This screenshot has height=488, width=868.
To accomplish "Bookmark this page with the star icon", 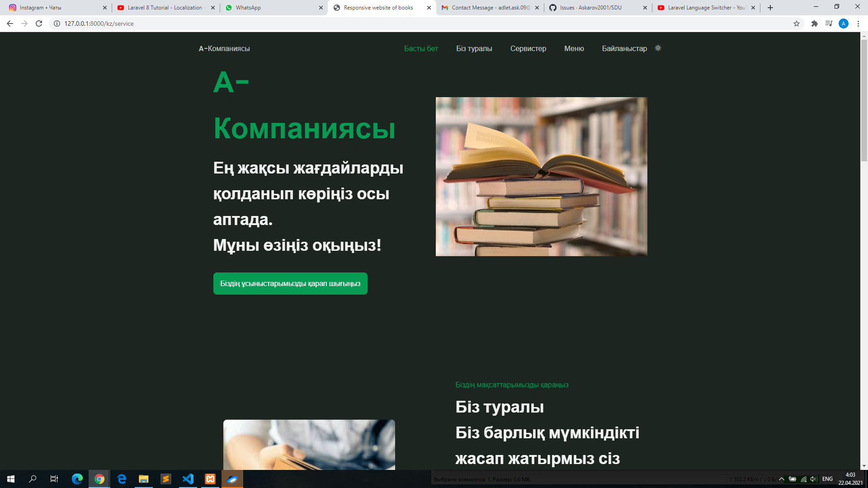I will [796, 23].
